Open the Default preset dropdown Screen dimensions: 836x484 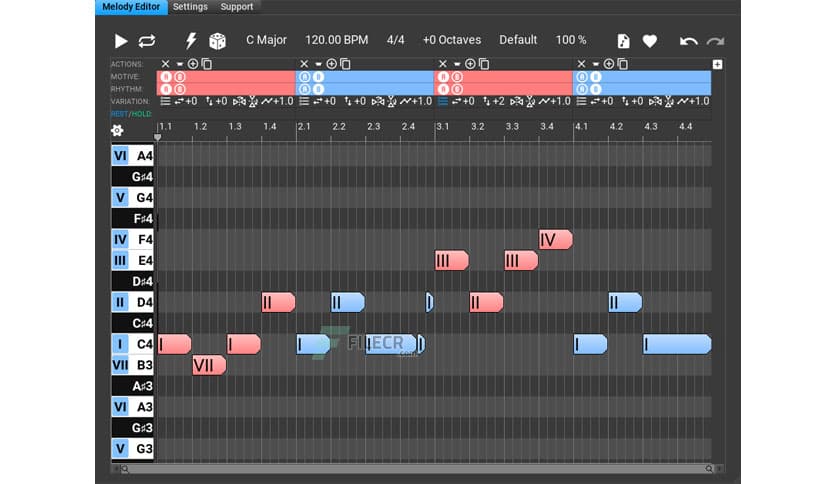click(518, 40)
